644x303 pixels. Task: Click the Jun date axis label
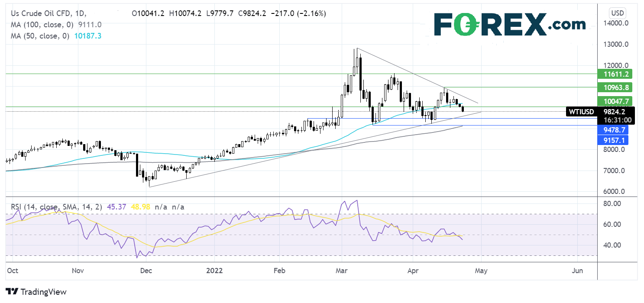coord(577,271)
